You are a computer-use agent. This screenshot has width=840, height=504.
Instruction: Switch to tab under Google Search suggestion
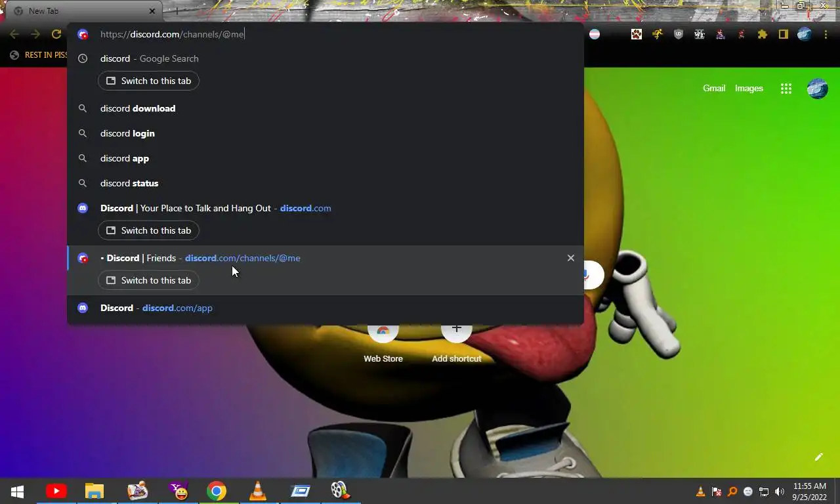pos(149,81)
